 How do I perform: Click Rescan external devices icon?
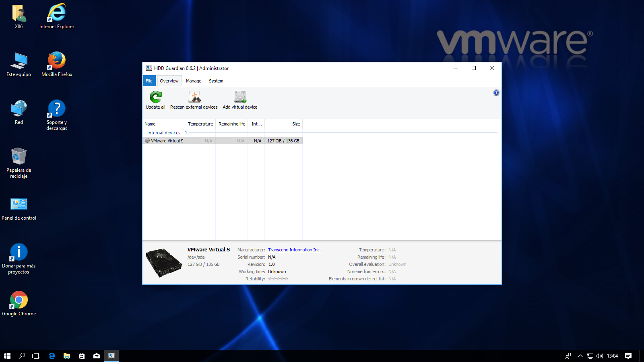[x=195, y=97]
